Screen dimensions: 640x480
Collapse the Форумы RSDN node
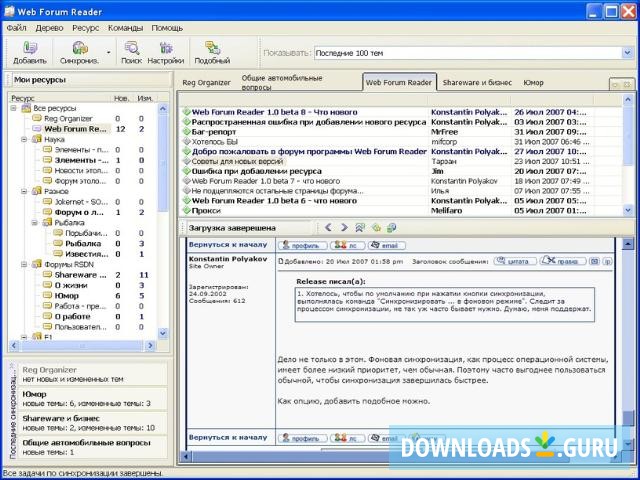coord(24,264)
